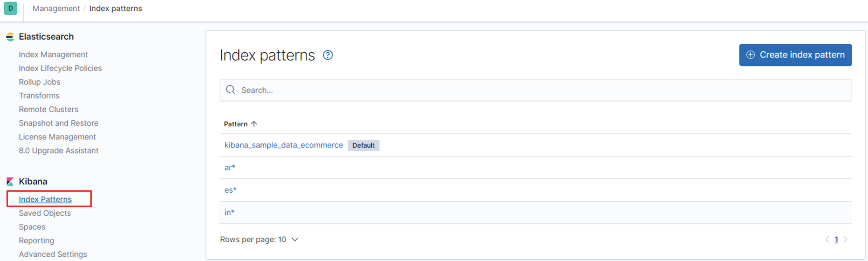The image size is (868, 261).
Task: Open the Rows per page dropdown
Action: 259,239
